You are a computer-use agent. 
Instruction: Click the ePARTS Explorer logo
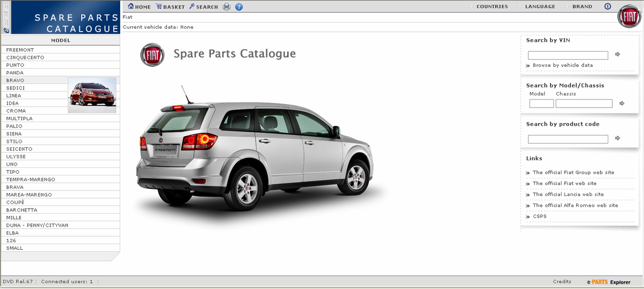pos(608,282)
